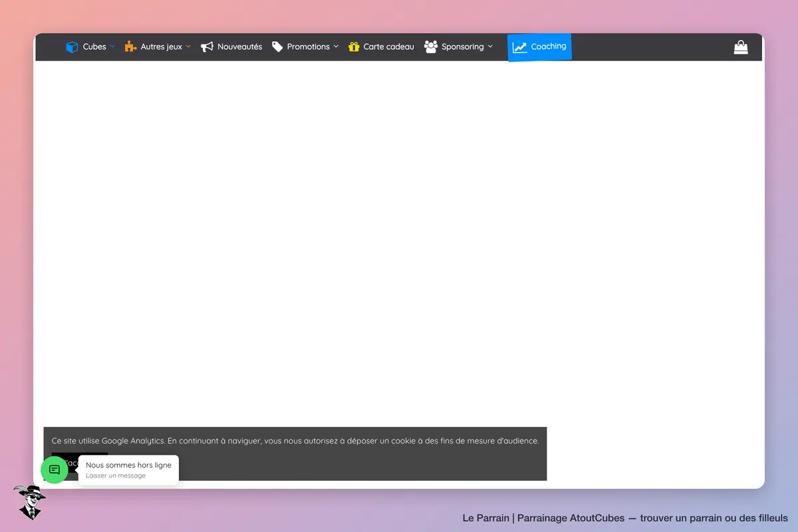Click the yellow gift box icon

tap(354, 47)
